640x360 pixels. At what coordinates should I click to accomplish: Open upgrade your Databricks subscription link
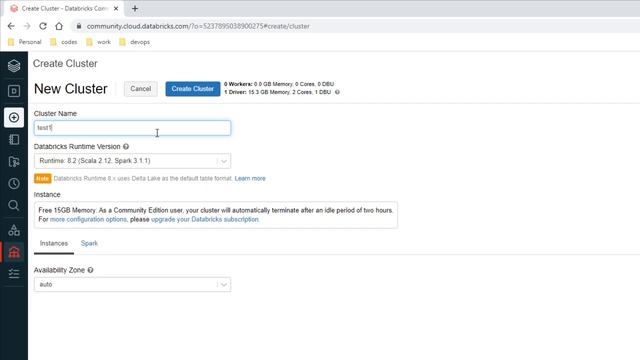point(205,219)
